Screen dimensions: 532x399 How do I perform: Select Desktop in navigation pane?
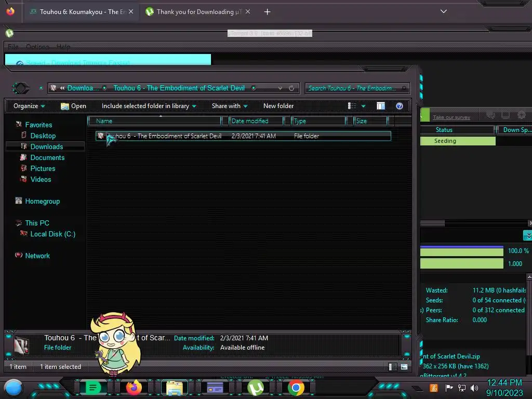(x=43, y=136)
